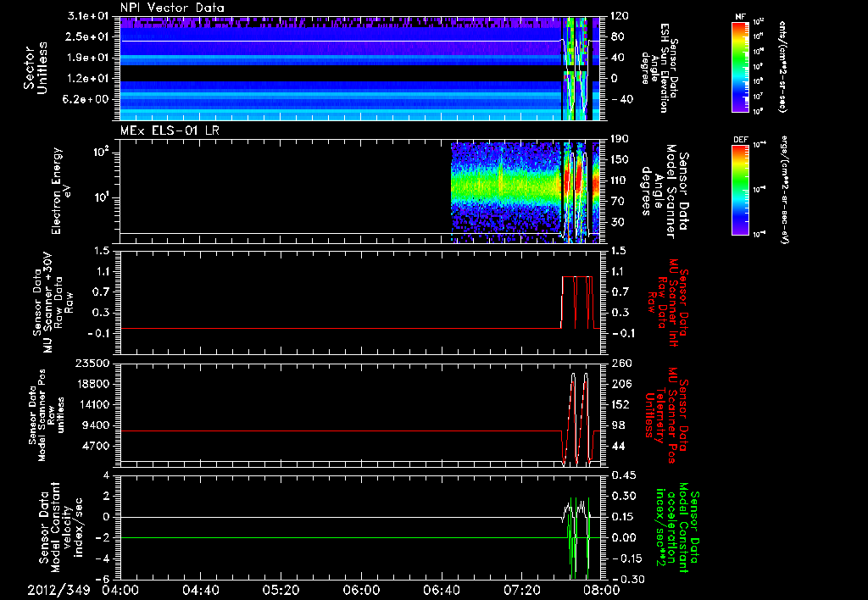Viewport: 868px width, 600px height.
Task: Click the '-6' velocity tick value
Action: 103,579
